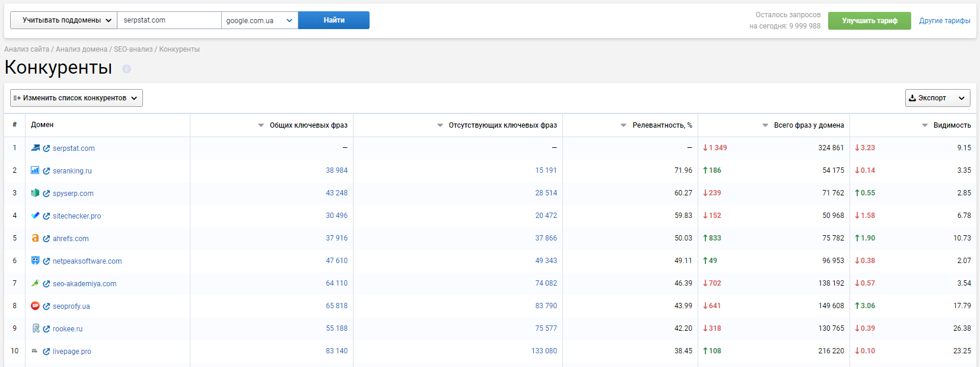Screen dimensions: 980x367
Task: Open the sitechecker.pro domain link
Action: click(77, 216)
